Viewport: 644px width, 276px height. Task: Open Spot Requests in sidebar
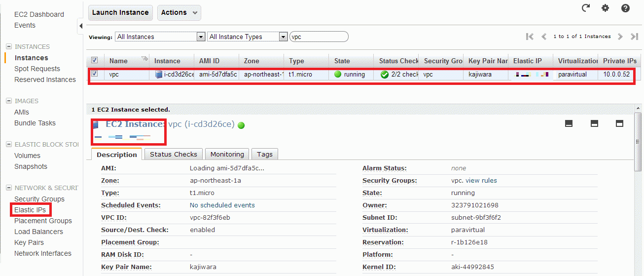37,69
